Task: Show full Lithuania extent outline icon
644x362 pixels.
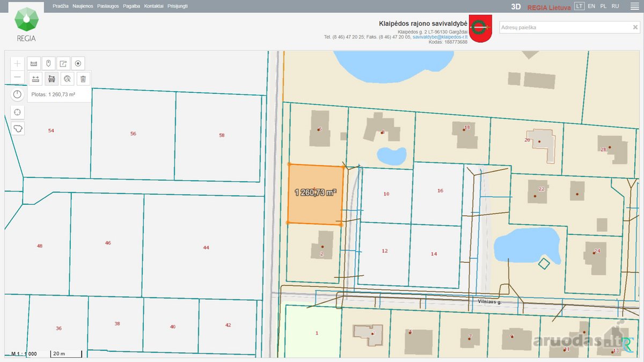Action: pos(18,128)
